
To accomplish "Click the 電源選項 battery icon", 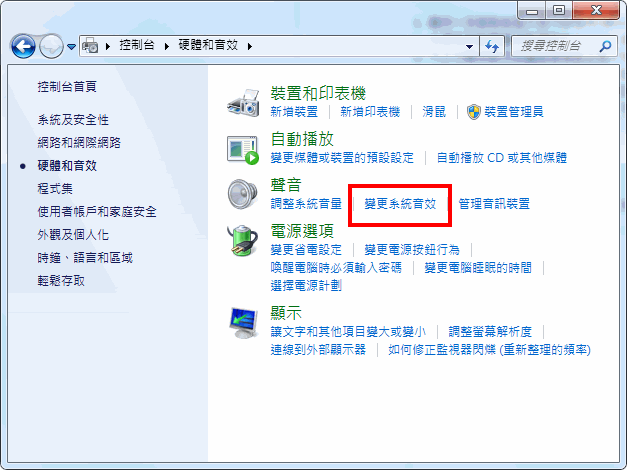I will (243, 240).
